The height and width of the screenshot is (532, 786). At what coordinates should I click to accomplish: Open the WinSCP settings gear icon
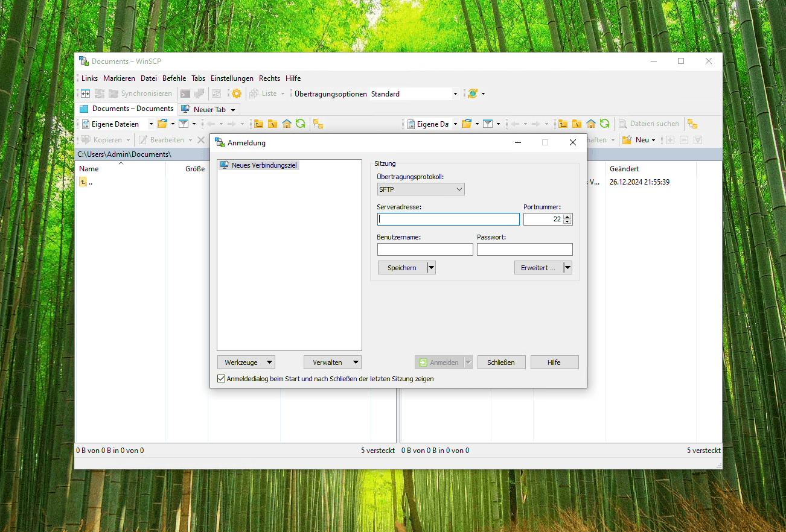(x=236, y=93)
